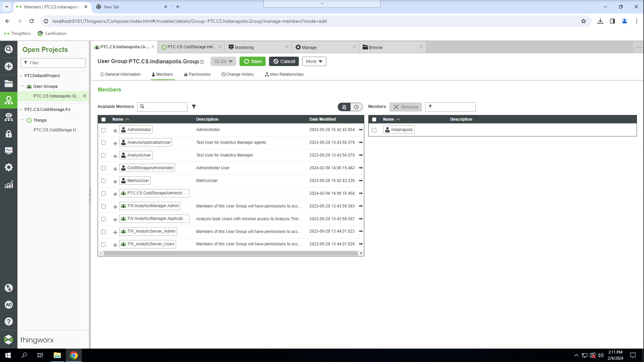Collapse the User Groups tree node

coord(22,86)
